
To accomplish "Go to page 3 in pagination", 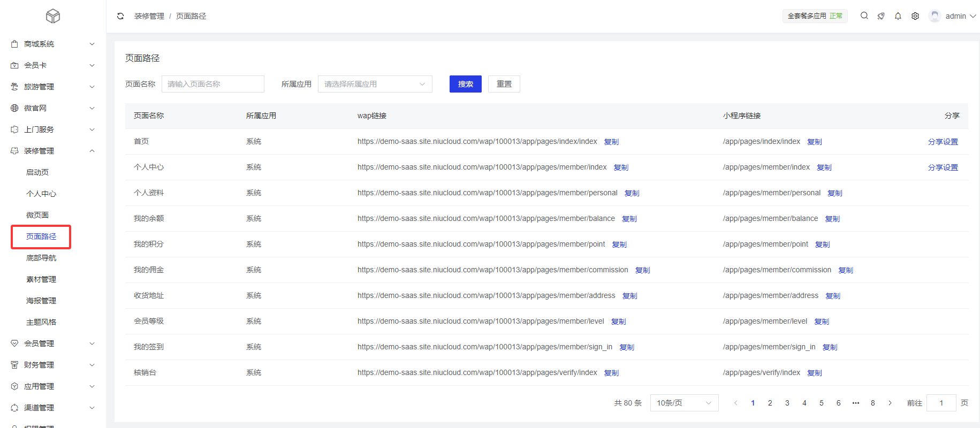I will coord(787,403).
